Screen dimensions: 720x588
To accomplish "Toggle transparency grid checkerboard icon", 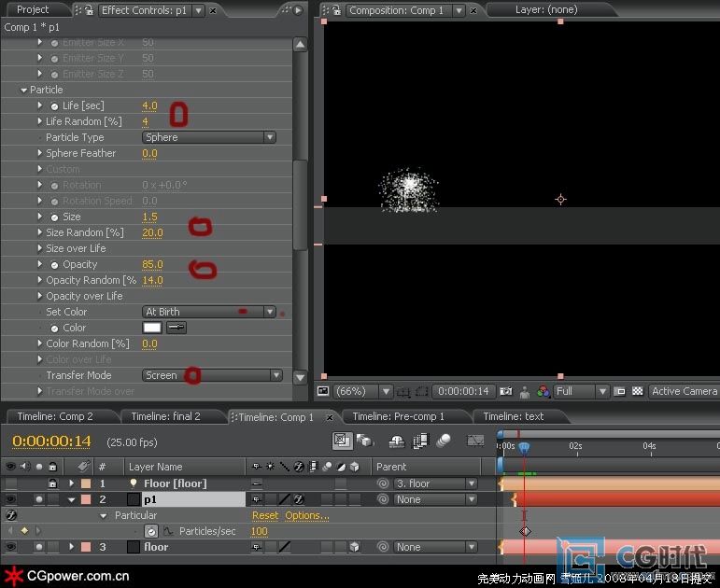I will [x=637, y=391].
